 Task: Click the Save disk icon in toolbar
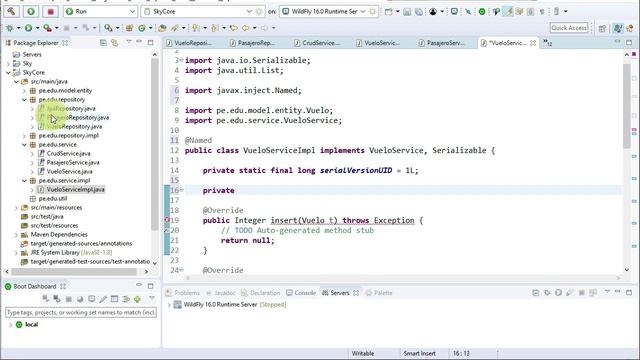[x=407, y=12]
